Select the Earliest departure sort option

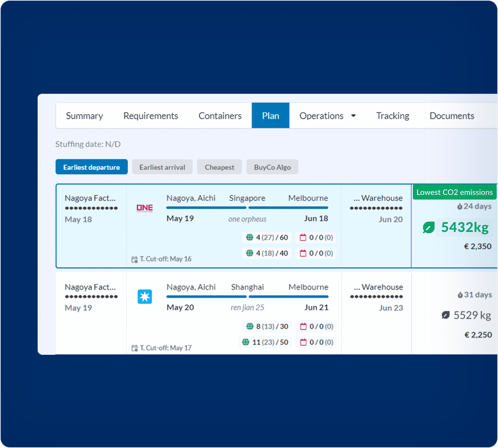[91, 167]
